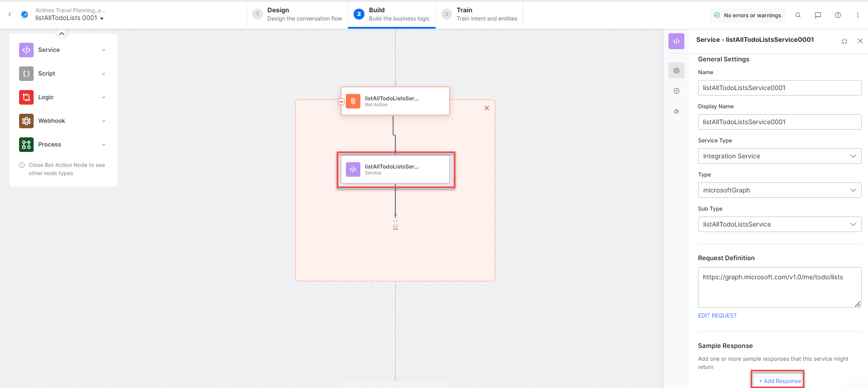The height and width of the screenshot is (388, 868).
Task: Click the brown Webhook node icon
Action: 26,121
